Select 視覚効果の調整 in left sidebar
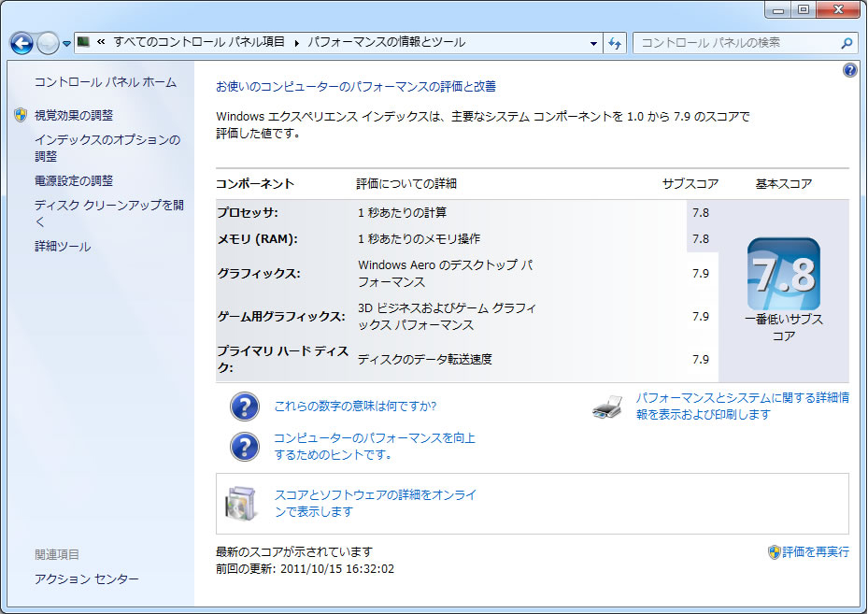This screenshot has width=868, height=614. click(x=73, y=115)
